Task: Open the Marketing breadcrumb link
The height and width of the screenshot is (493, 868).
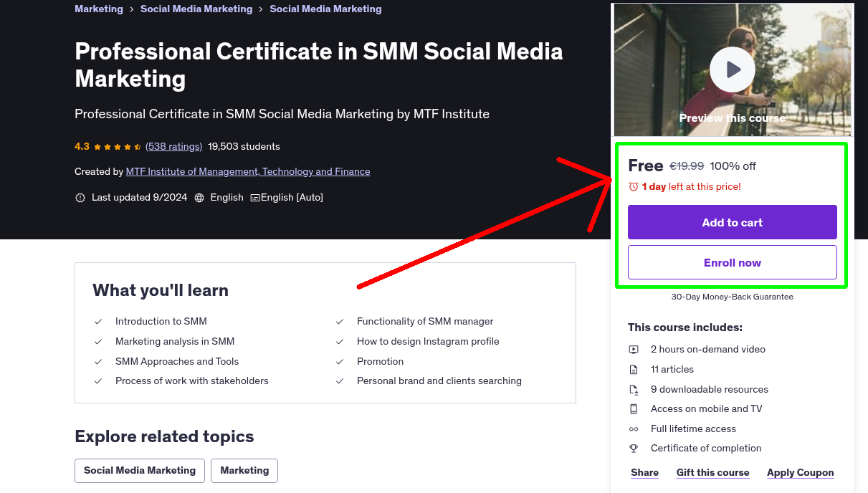Action: click(99, 9)
